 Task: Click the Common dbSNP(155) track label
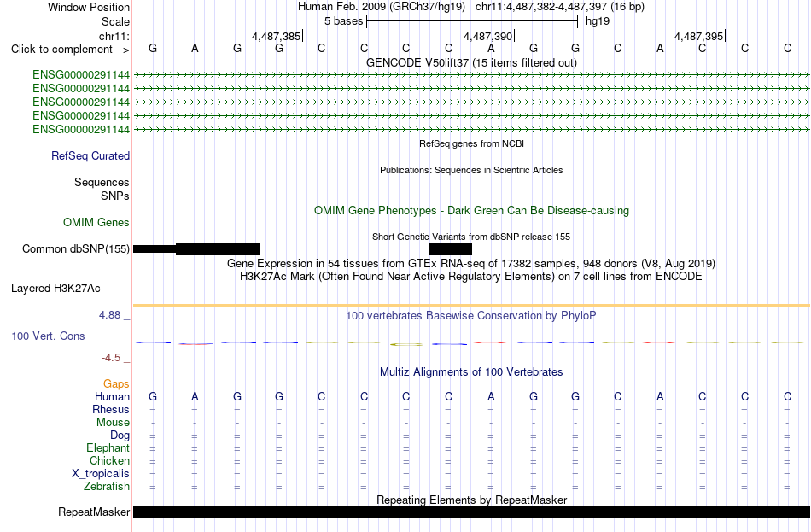pos(75,249)
